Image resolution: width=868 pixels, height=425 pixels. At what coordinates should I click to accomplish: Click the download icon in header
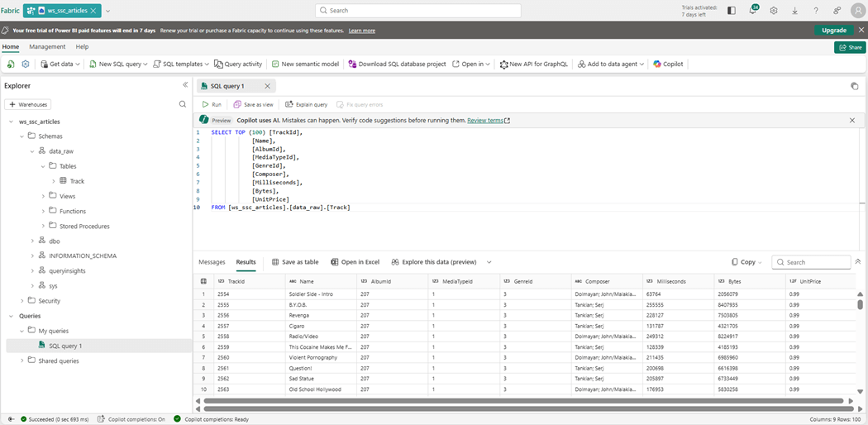[794, 11]
